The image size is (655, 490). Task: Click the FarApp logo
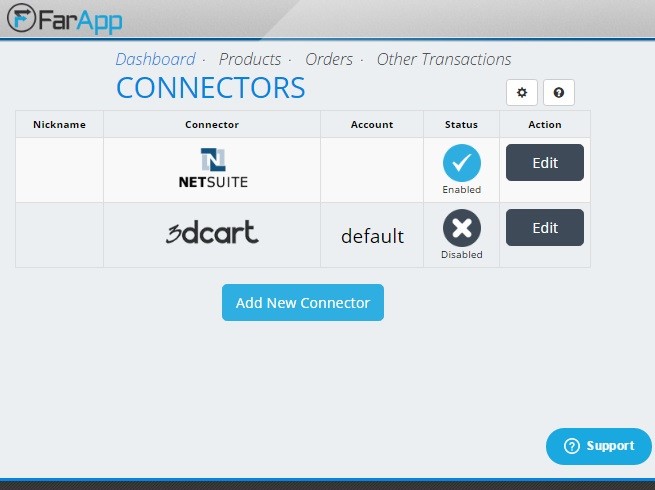tap(65, 19)
